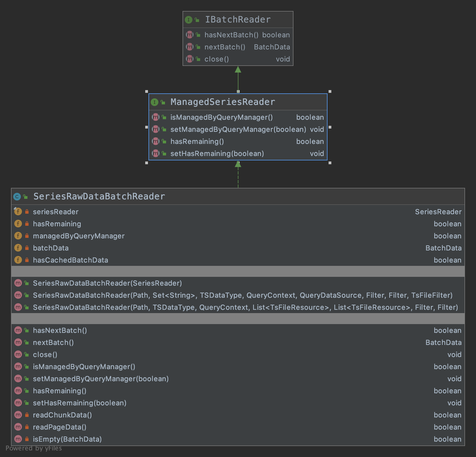Screen dimensions: 476x457
Task: Click setManagedByQueryManager(boolean) in ManagedSeriesReader node
Action: point(238,129)
